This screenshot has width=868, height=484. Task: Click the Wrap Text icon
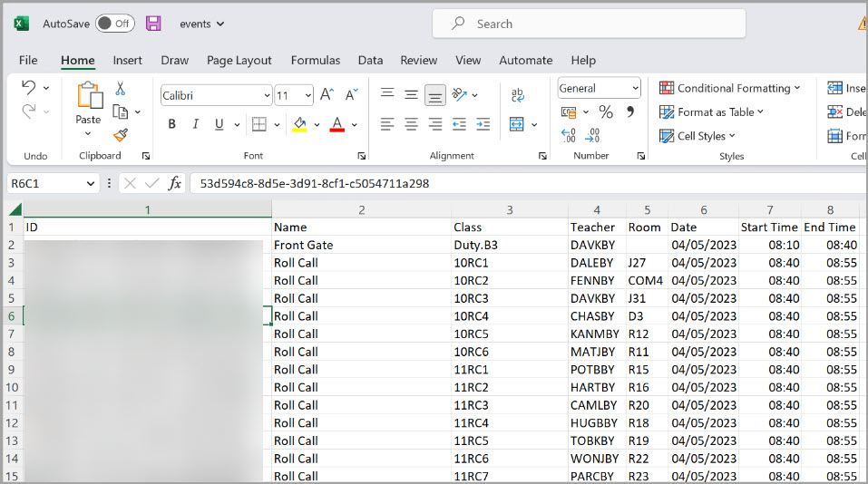point(518,94)
